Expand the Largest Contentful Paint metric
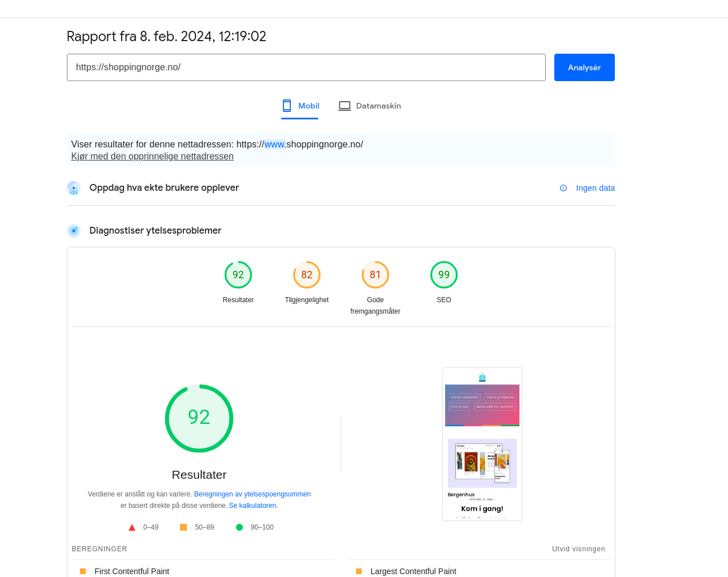The height and width of the screenshot is (577, 728). 413,571
